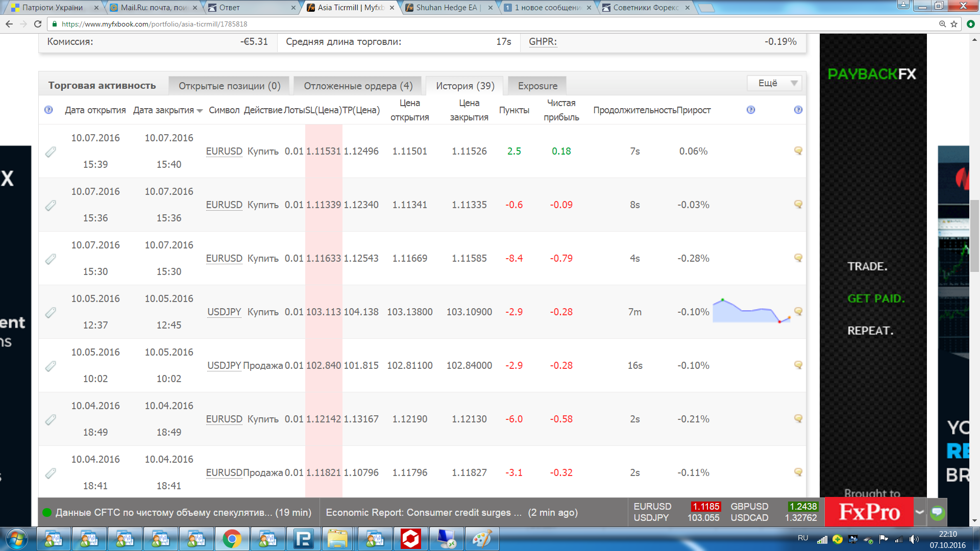
Task: Sort by Дата закрытия column arrow
Action: [200, 111]
